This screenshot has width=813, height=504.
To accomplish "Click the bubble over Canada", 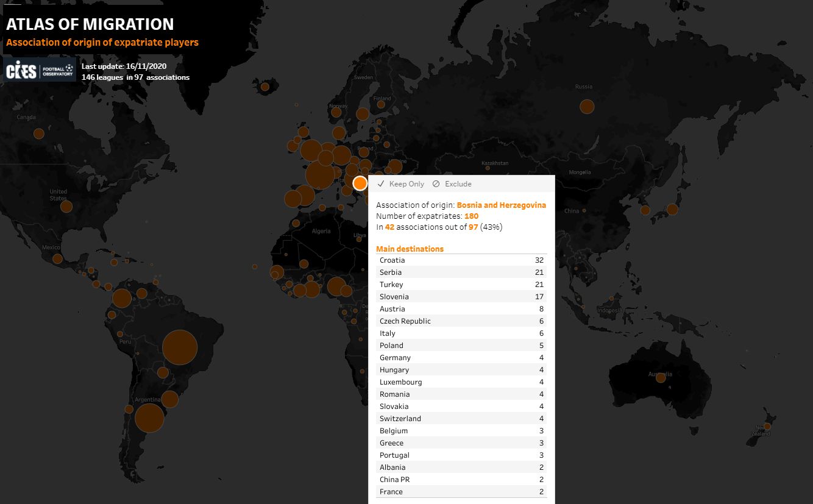I will (39, 133).
